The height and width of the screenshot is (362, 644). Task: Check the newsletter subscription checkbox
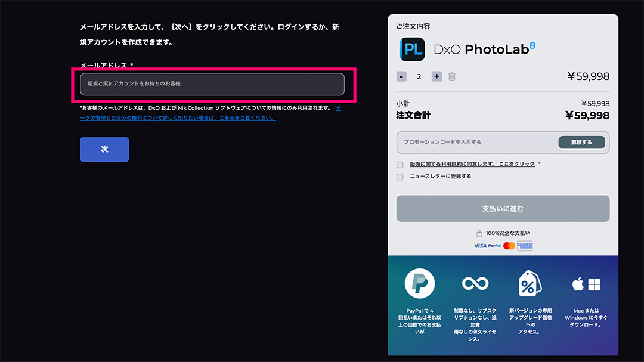(400, 177)
